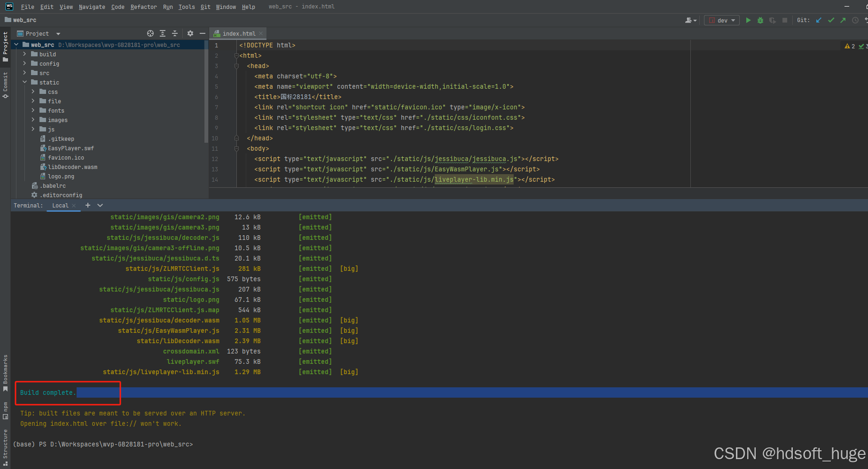Open the Git menu
868x469 pixels.
point(205,7)
